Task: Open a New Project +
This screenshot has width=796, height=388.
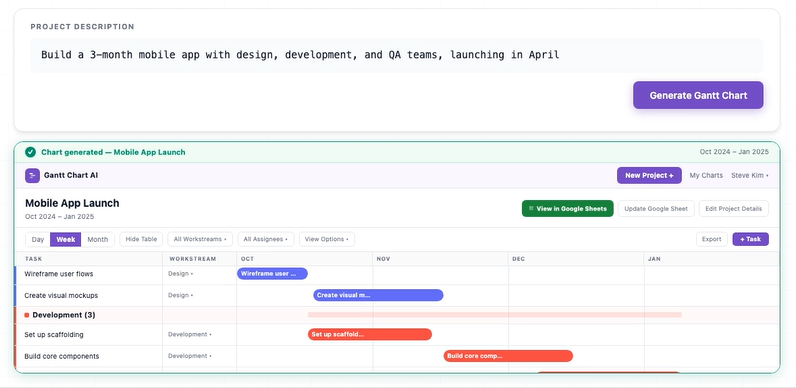Action: pos(649,176)
